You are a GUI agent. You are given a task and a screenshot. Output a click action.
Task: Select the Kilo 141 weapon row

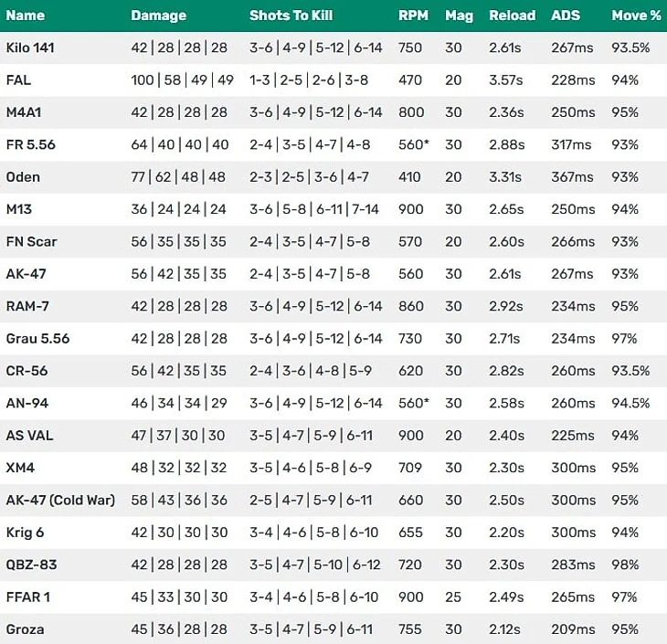tap(333, 48)
